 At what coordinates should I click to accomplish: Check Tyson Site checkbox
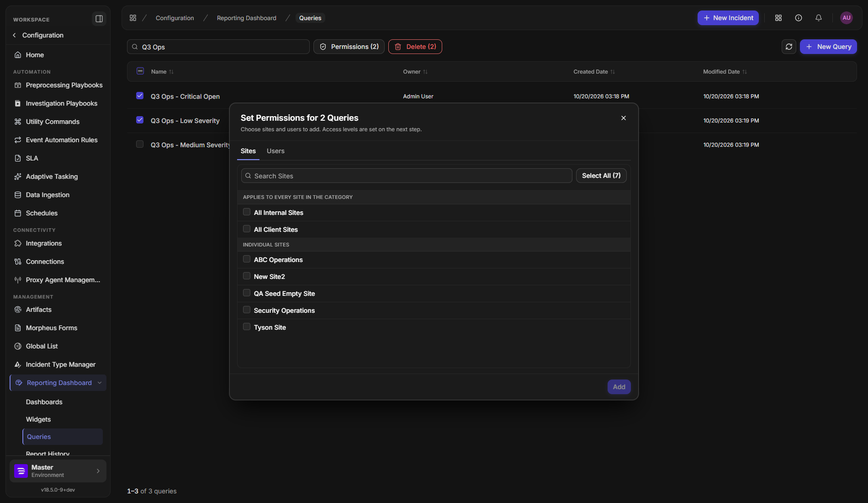click(x=247, y=327)
